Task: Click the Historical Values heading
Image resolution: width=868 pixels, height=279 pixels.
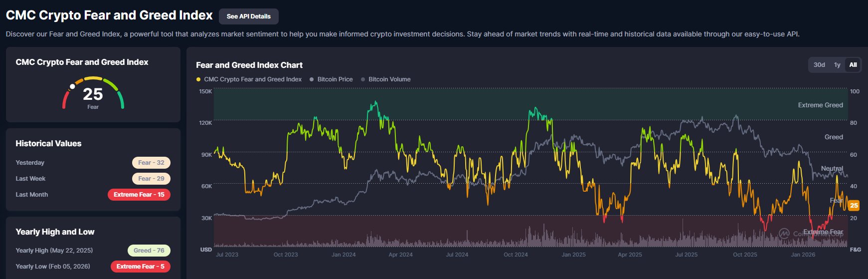Action: [x=48, y=144]
